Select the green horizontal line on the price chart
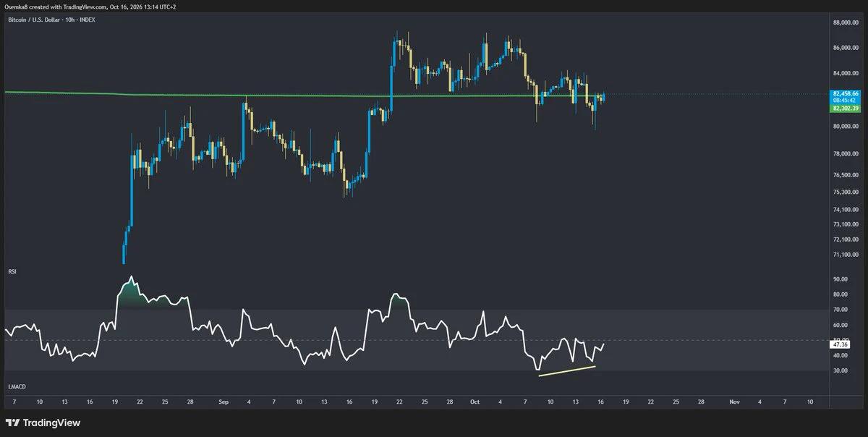This screenshot has width=868, height=437. coord(304,95)
